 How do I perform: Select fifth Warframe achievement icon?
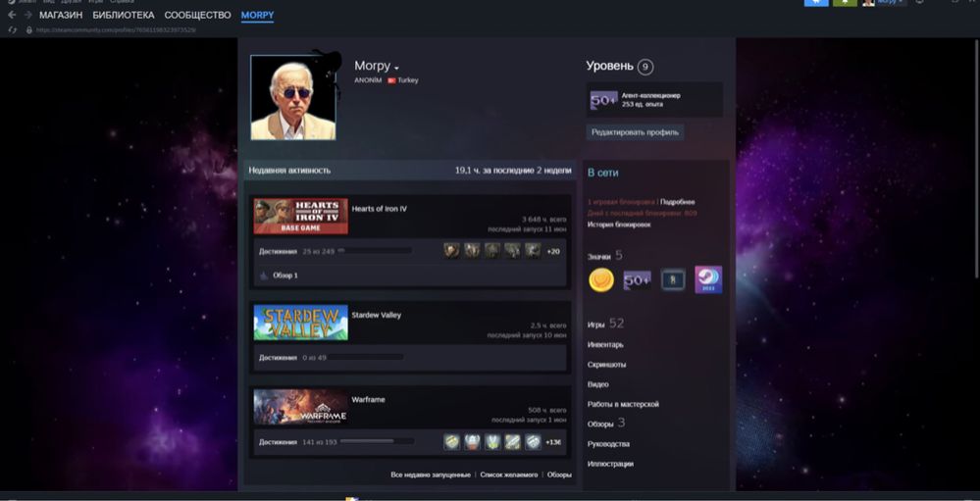point(533,442)
